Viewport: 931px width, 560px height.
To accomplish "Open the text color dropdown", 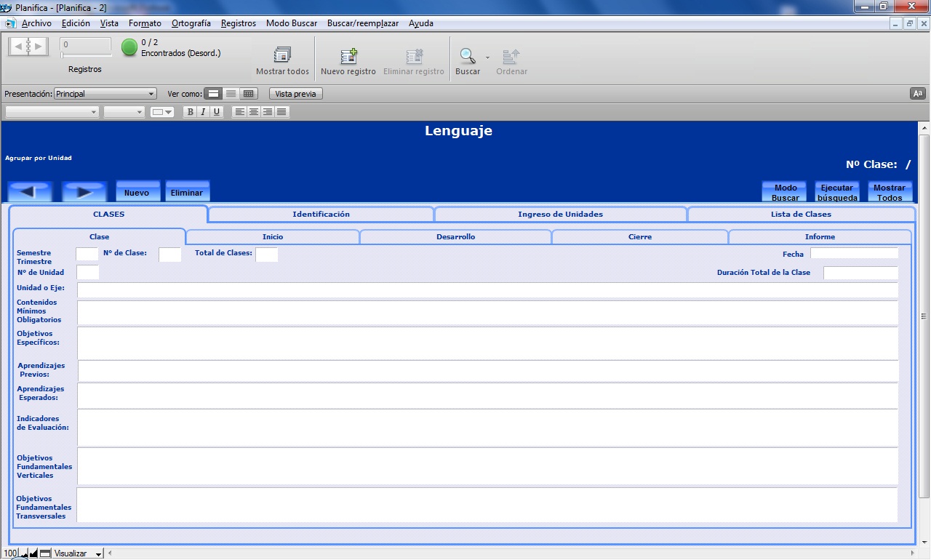I will 162,112.
